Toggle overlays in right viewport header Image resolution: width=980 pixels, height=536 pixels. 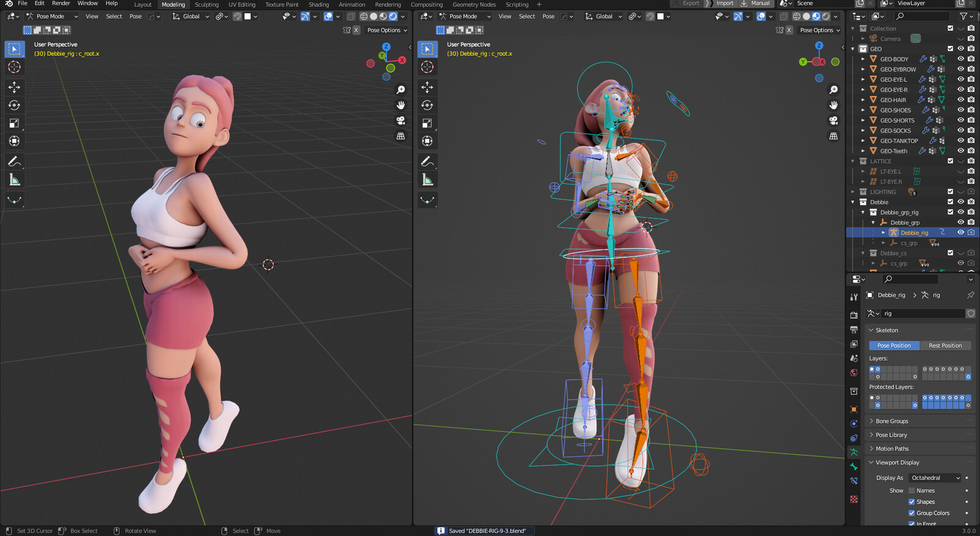click(761, 17)
